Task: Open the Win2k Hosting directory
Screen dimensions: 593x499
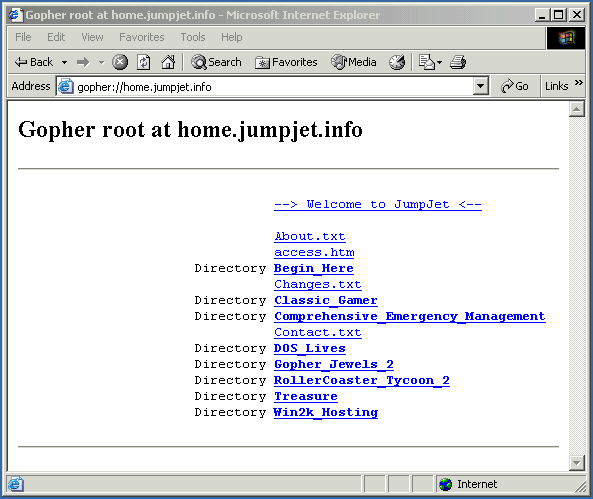Action: click(x=326, y=412)
